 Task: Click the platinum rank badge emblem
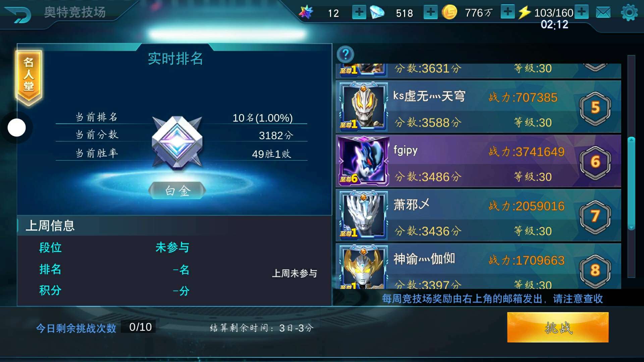(x=177, y=142)
